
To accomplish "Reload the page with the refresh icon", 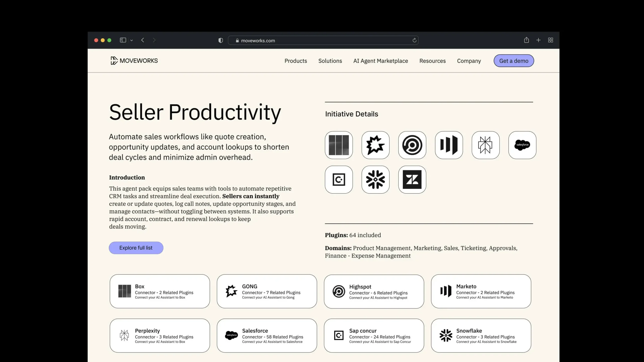I will coord(414,40).
